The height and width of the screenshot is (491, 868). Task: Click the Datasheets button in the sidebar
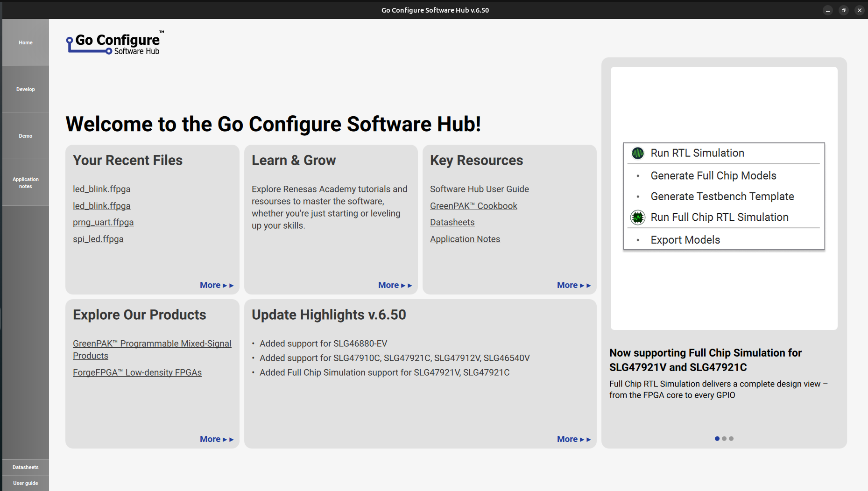pos(26,467)
